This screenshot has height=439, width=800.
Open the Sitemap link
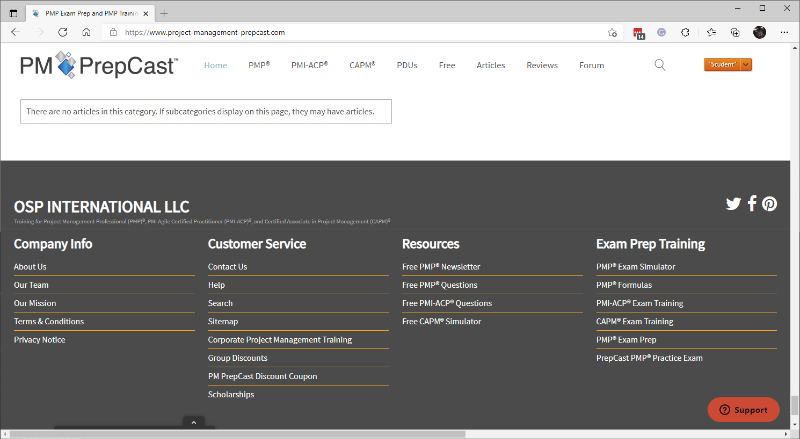223,322
